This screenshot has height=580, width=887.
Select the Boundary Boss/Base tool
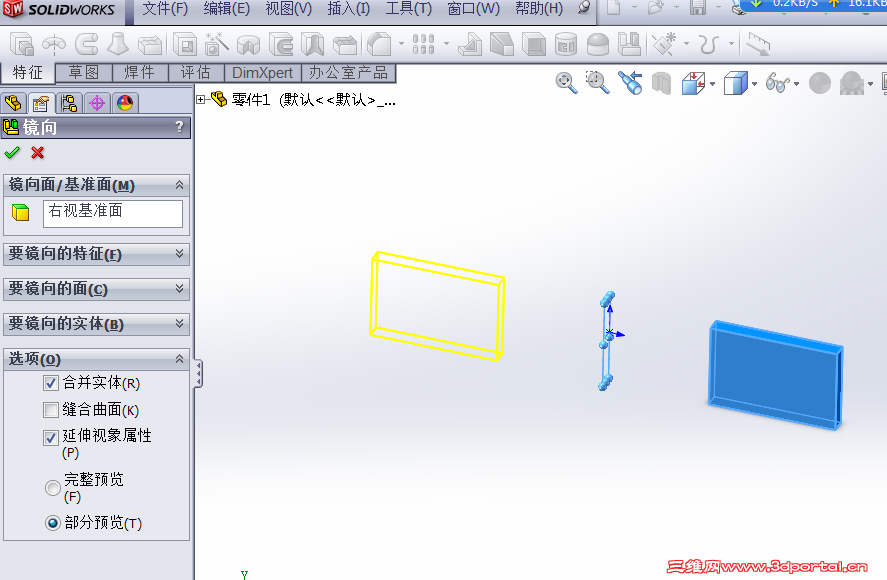point(150,44)
